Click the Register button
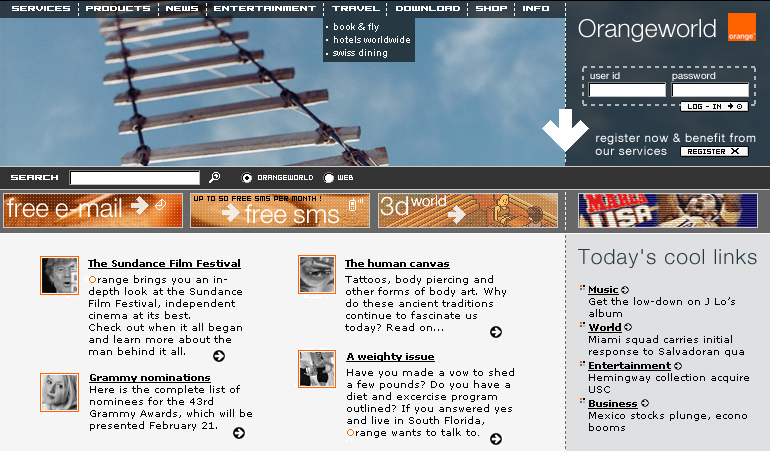This screenshot has height=451, width=770. click(x=714, y=151)
